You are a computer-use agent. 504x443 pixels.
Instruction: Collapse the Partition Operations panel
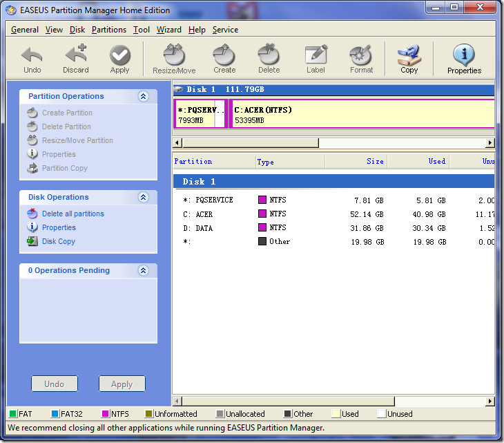[144, 96]
